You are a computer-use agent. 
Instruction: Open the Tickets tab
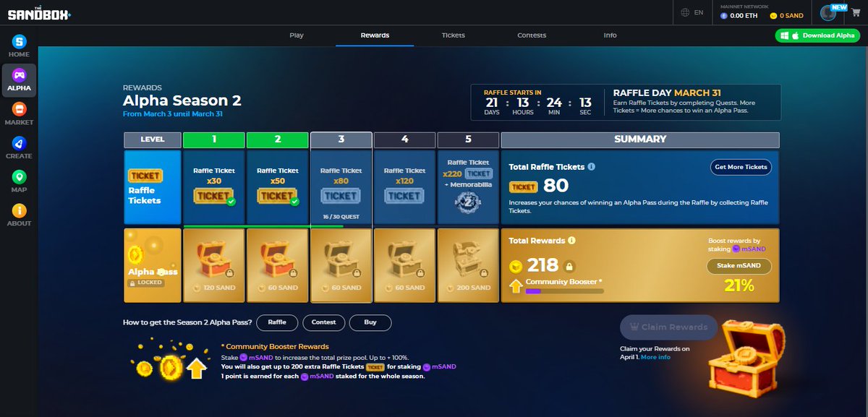click(454, 35)
